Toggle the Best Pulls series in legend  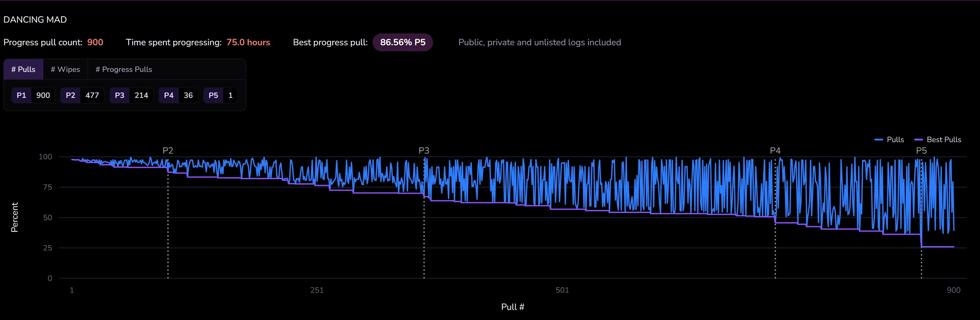point(938,139)
